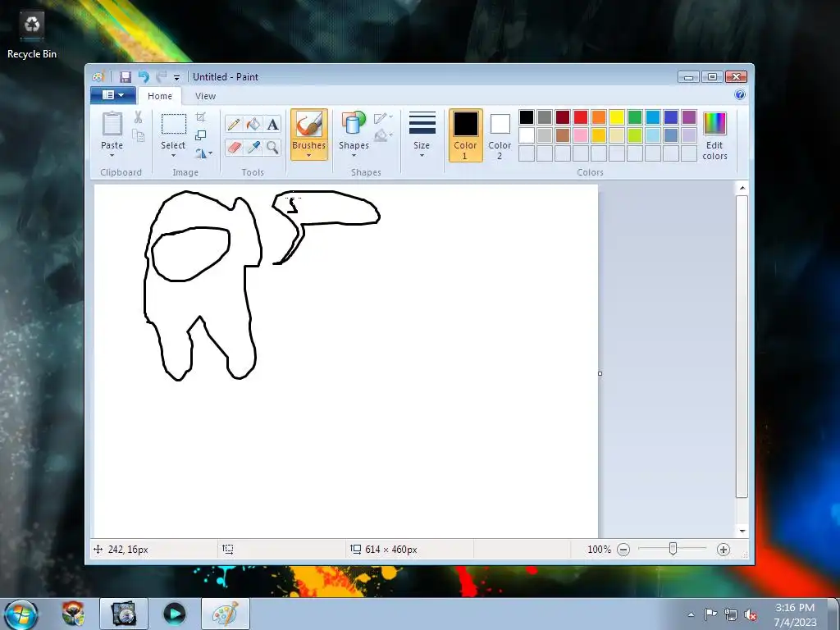
Task: Pick the red color swatch
Action: 581,117
